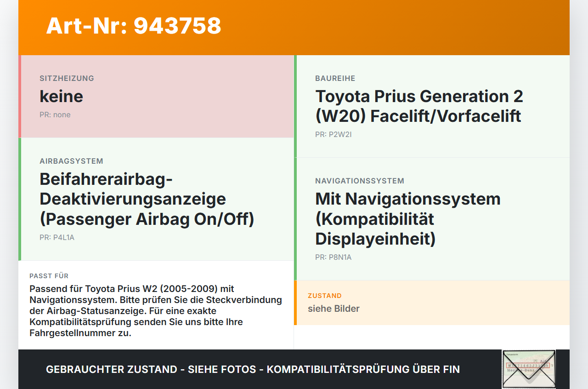This screenshot has width=588, height=389.
Task: Click the code 'PR: none'
Action: tap(55, 114)
